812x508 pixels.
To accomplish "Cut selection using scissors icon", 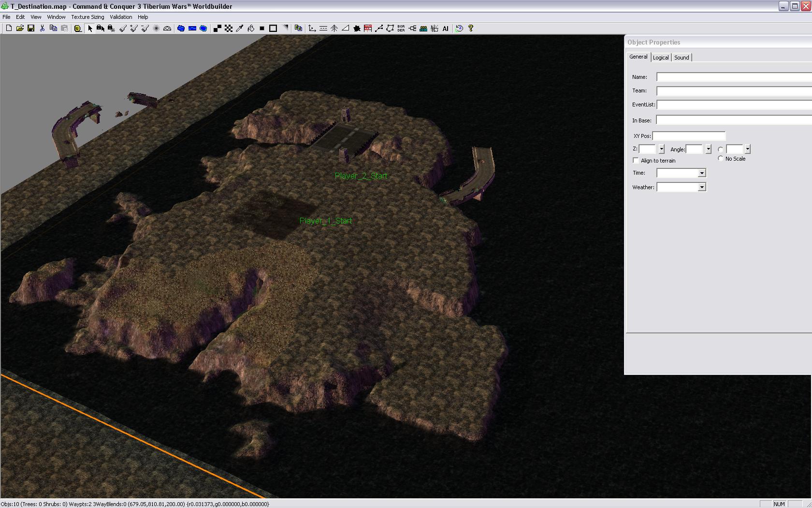I will 42,29.
